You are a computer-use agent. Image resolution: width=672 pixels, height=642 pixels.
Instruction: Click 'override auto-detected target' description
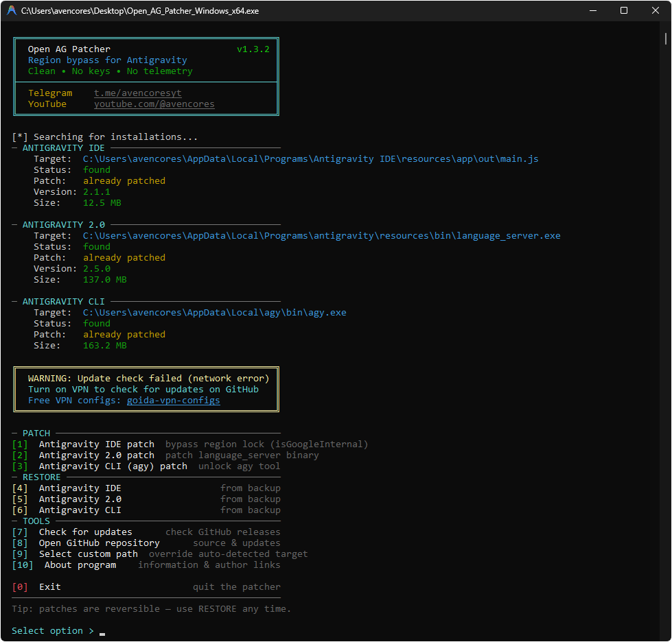[x=229, y=554]
